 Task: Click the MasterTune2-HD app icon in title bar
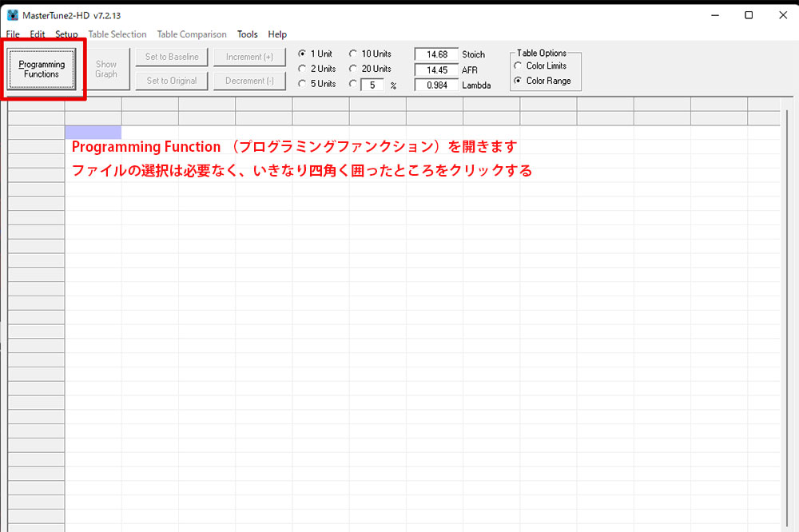(x=13, y=15)
